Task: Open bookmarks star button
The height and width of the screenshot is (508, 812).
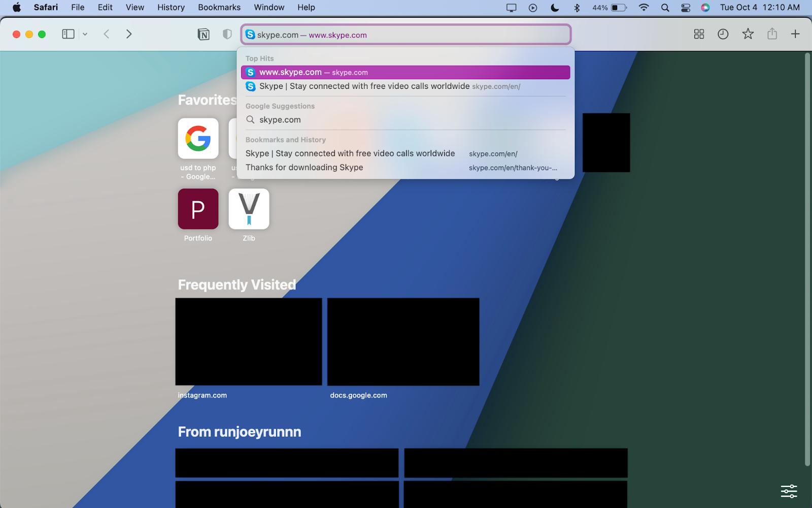Action: point(748,34)
